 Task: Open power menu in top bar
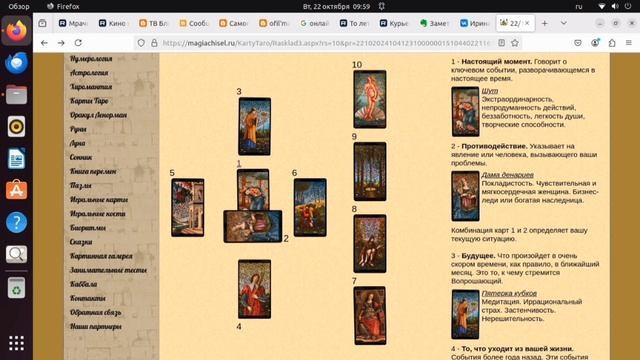point(628,6)
